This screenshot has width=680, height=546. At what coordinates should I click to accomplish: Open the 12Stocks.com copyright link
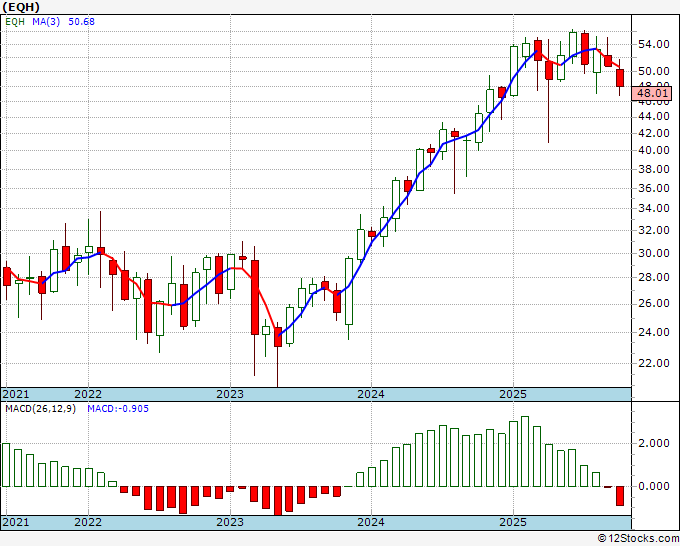(x=638, y=539)
